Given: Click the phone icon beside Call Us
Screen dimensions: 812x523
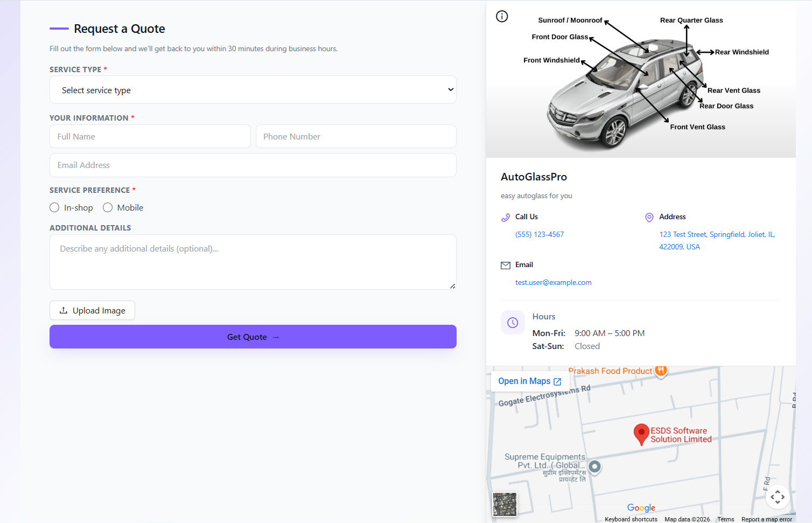Looking at the screenshot, I should tap(506, 218).
